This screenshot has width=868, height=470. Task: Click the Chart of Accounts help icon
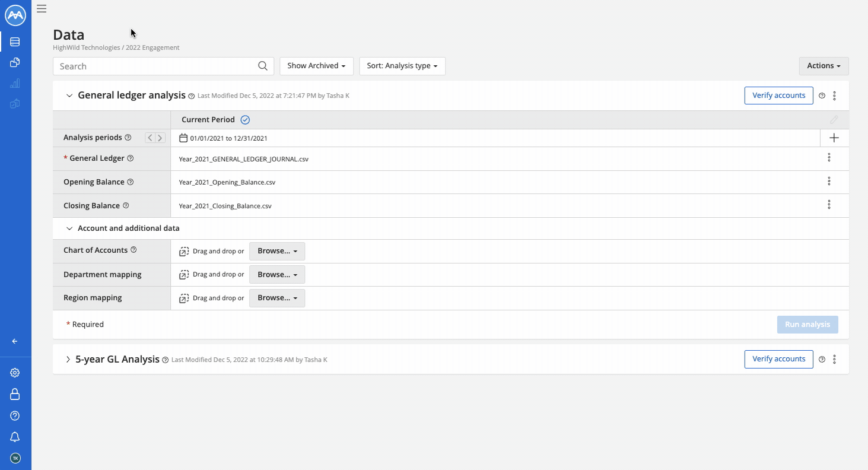coord(133,250)
